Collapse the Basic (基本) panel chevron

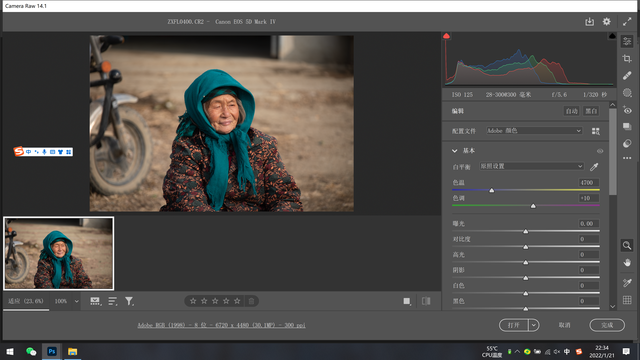[x=454, y=151]
